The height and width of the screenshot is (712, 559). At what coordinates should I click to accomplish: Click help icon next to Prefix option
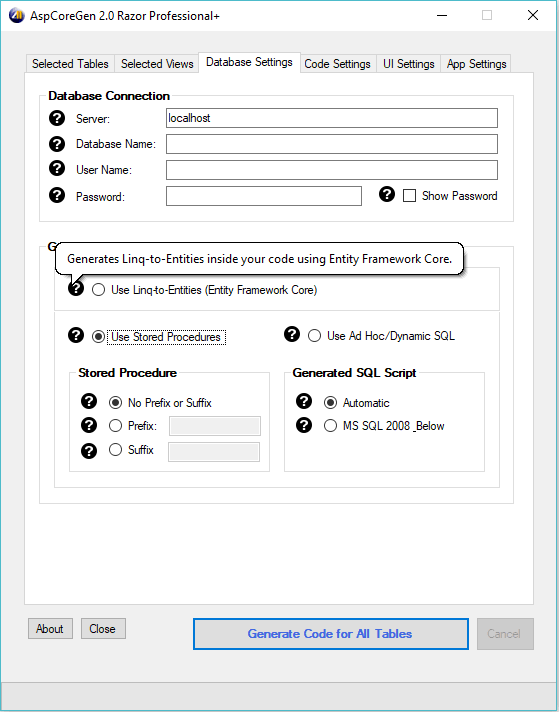click(x=89, y=425)
